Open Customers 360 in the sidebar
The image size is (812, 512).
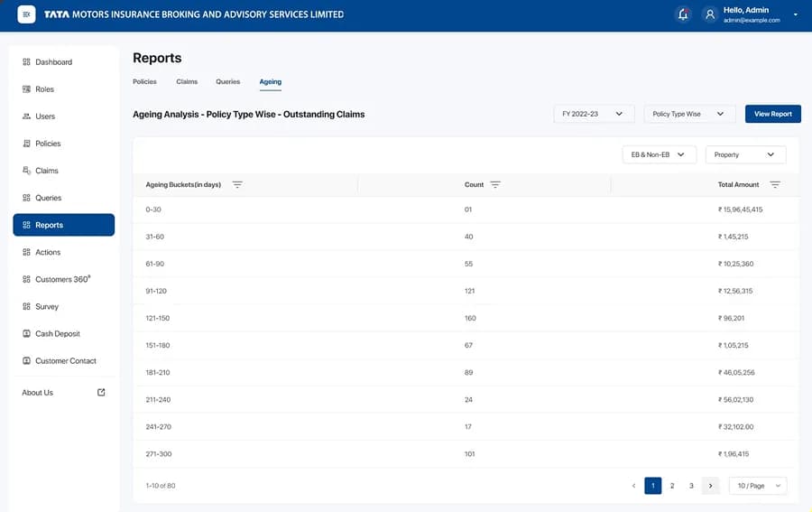(x=64, y=279)
